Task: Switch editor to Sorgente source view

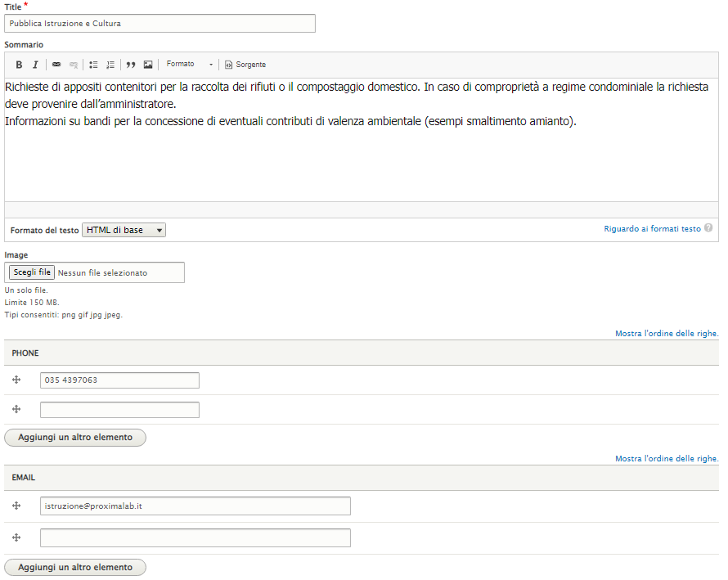Action: [245, 65]
